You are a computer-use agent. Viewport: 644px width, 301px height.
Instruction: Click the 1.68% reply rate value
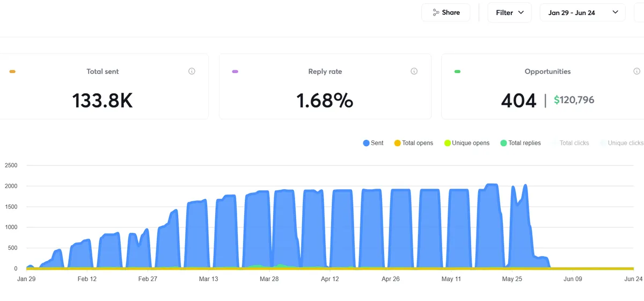click(325, 101)
